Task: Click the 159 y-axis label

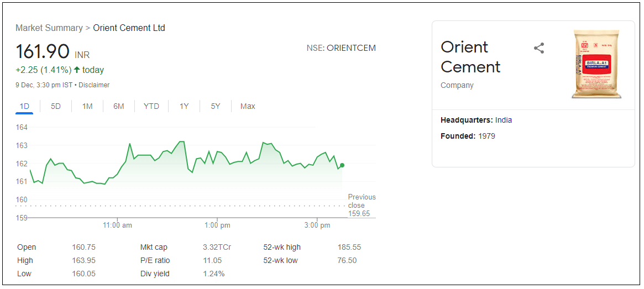Action: (22, 218)
